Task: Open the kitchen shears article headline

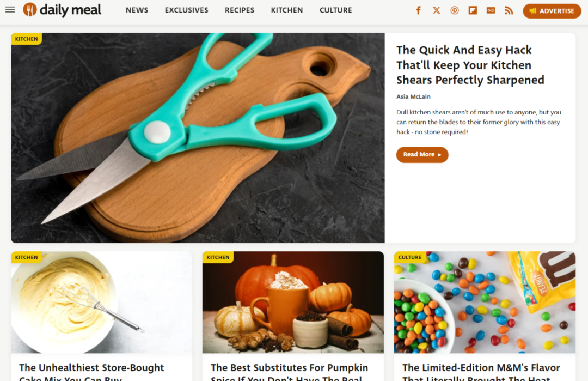Action: pyautogui.click(x=470, y=65)
